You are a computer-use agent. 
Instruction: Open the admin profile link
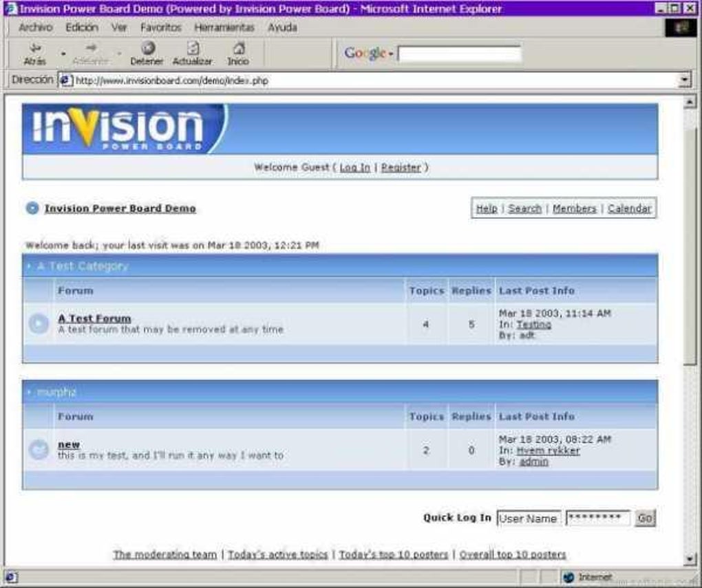pyautogui.click(x=533, y=461)
